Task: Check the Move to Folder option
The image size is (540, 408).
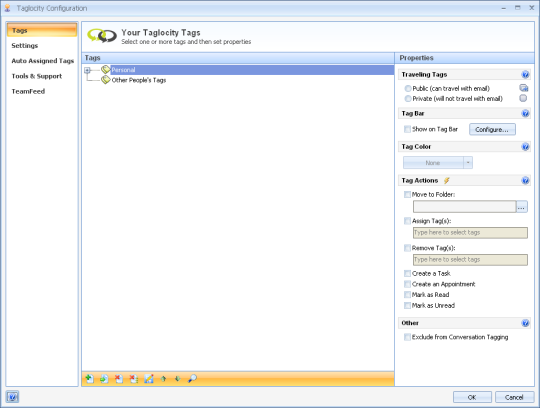Action: click(x=407, y=195)
